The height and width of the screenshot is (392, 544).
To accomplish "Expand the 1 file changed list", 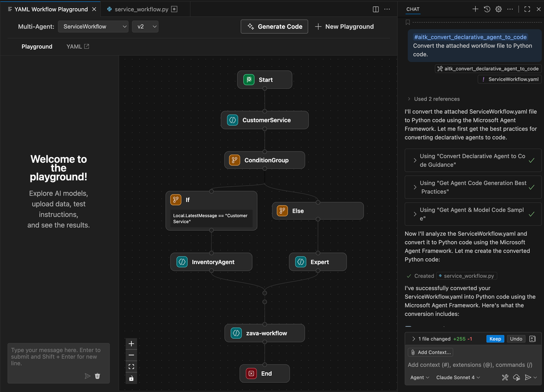I will click(441, 339).
